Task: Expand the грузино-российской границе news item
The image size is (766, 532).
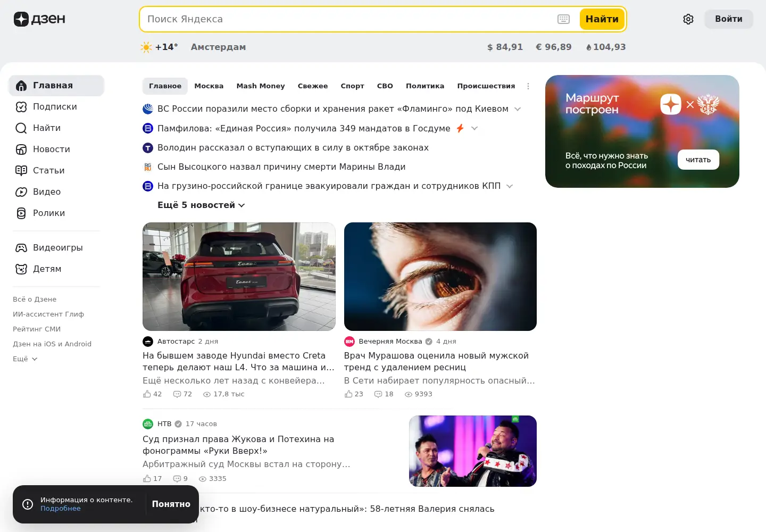Action: coord(510,186)
